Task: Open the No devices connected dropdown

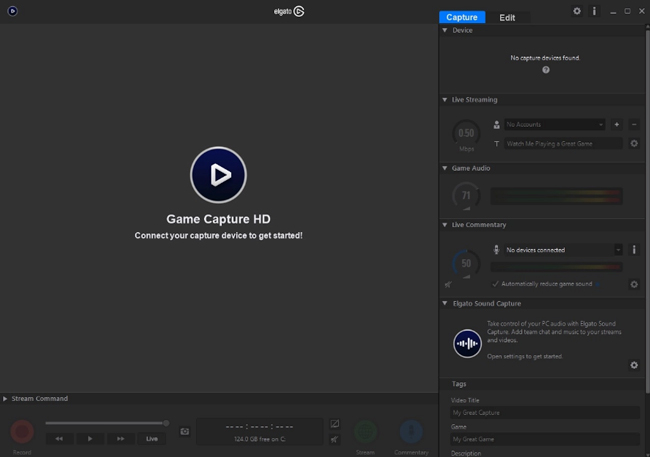Action: click(563, 250)
